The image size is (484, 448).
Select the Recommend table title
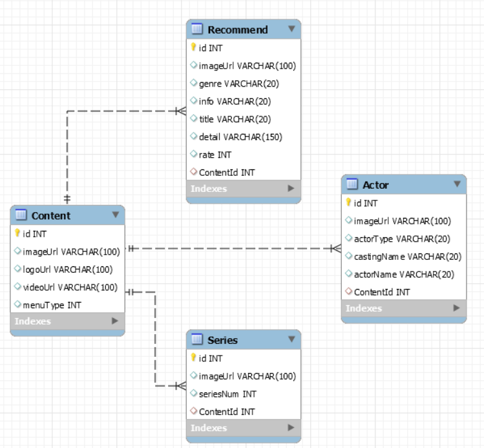pyautogui.click(x=238, y=30)
